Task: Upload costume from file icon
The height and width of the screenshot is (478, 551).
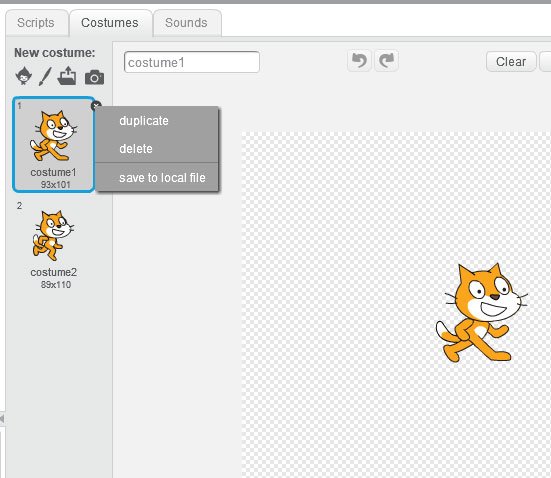Action: click(67, 76)
